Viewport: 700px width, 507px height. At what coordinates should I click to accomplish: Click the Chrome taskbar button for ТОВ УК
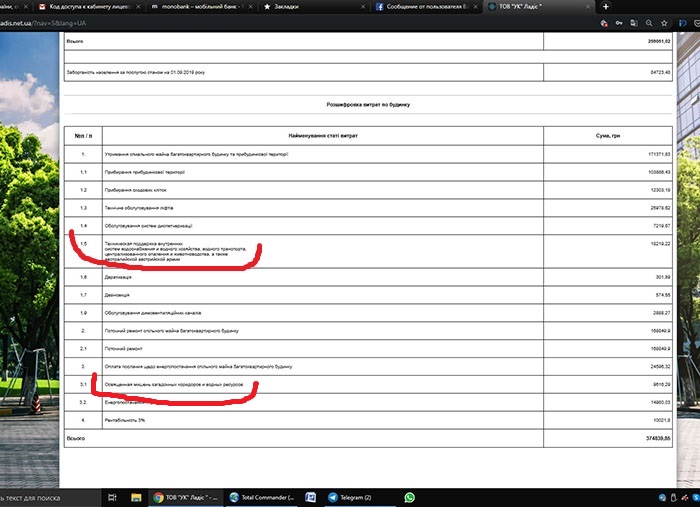[185, 497]
